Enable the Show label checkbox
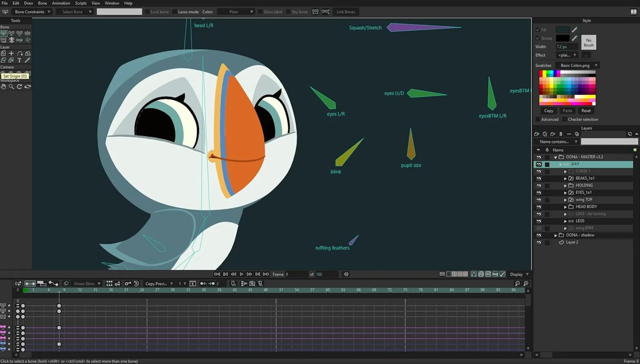Image resolution: width=640 pixels, height=364 pixels. 262,12
